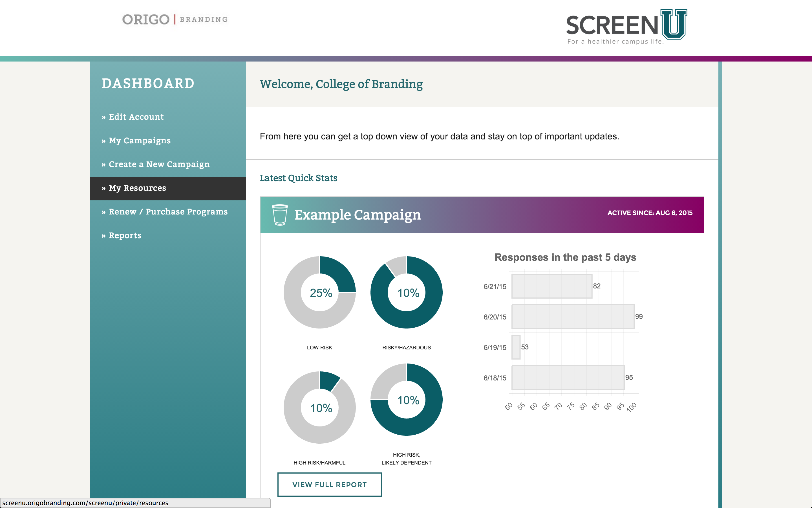The width and height of the screenshot is (812, 508).
Task: Click the axis label 50 on chart
Action: pyautogui.click(x=509, y=406)
